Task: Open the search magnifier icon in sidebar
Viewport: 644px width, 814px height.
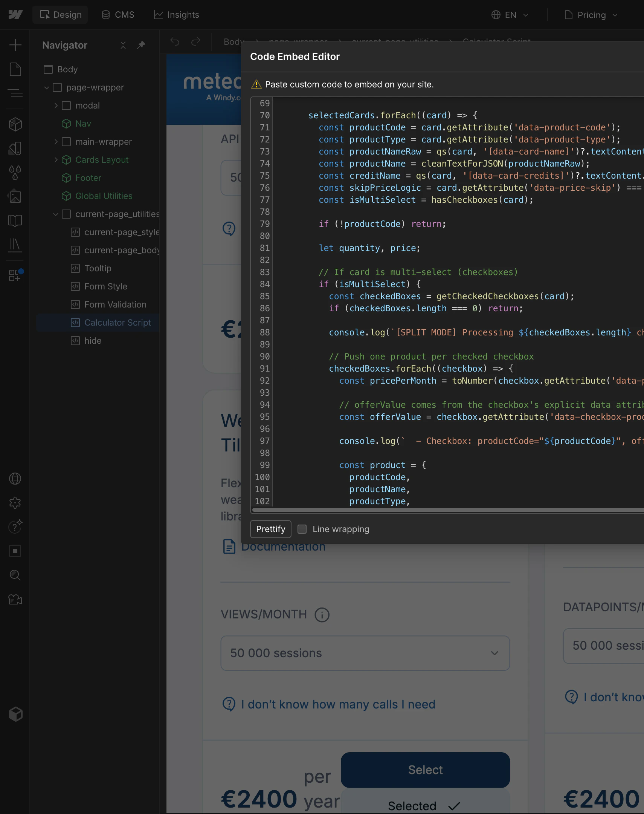Action: click(x=15, y=575)
